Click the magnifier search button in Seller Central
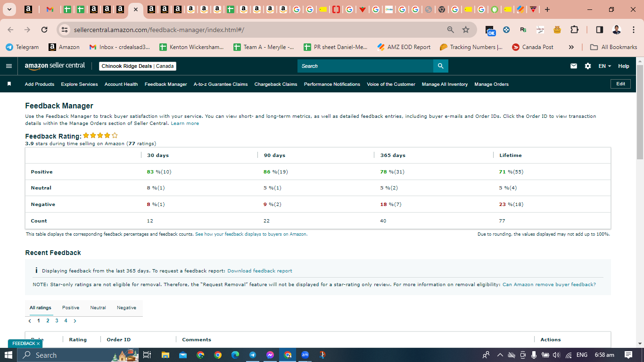Image resolution: width=644 pixels, height=362 pixels. tap(440, 66)
